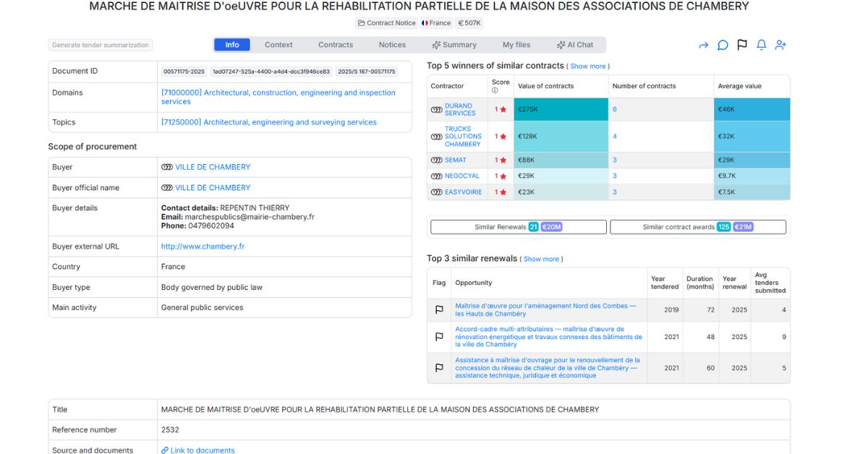868x454 pixels.
Task: Toggle flag for Accord-cadre multi-attributaires renewal
Action: 439,337
